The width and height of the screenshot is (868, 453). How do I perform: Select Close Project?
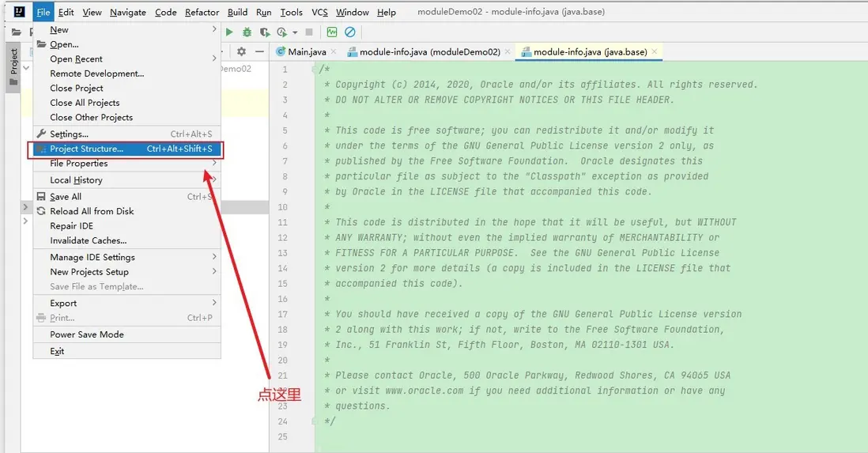pos(126,88)
